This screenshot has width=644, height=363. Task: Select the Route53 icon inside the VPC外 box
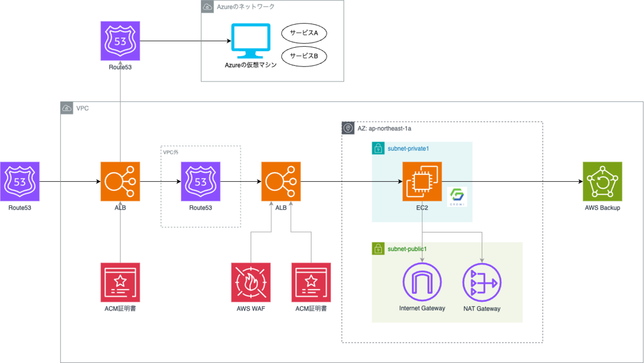pos(201,181)
